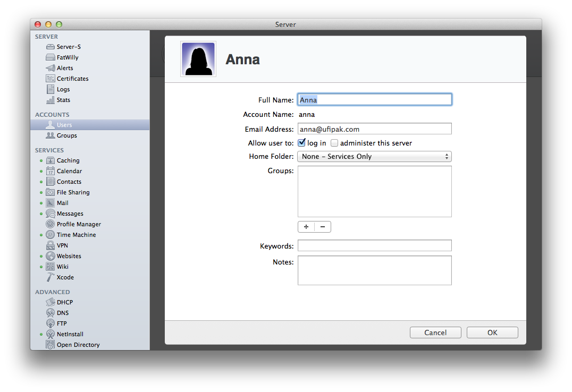Open the Certificates icon
The width and height of the screenshot is (572, 392).
(x=51, y=79)
